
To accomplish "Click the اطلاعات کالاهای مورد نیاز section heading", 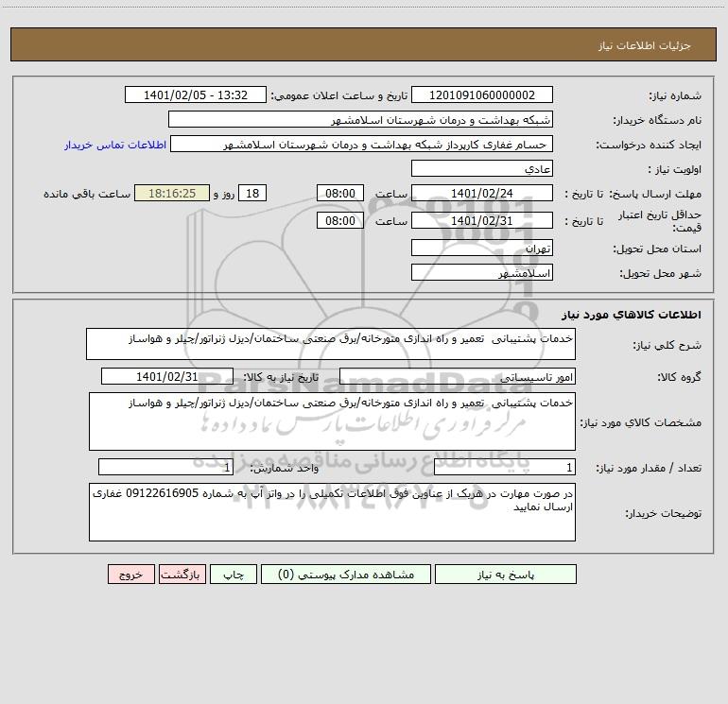I will pos(632,315).
